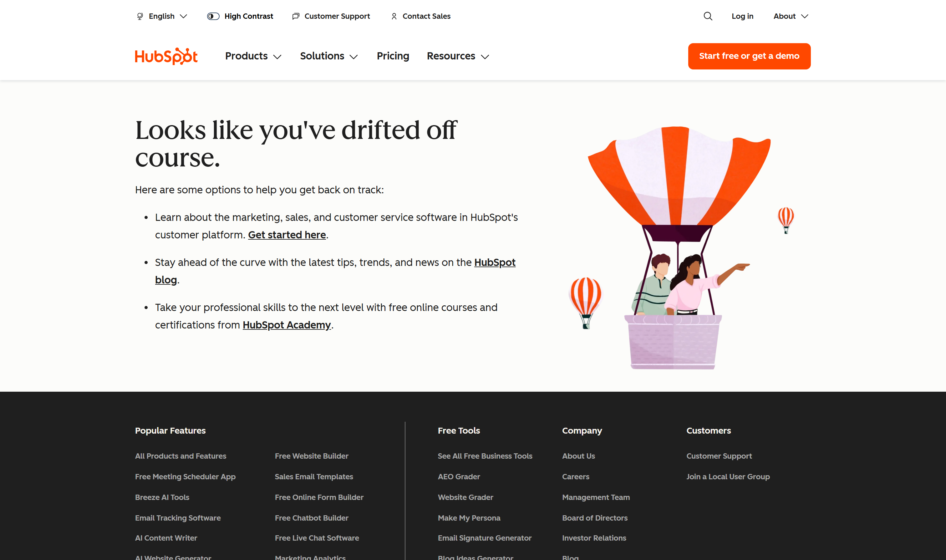946x560 pixels.
Task: Open the search magnifier icon
Action: (708, 16)
